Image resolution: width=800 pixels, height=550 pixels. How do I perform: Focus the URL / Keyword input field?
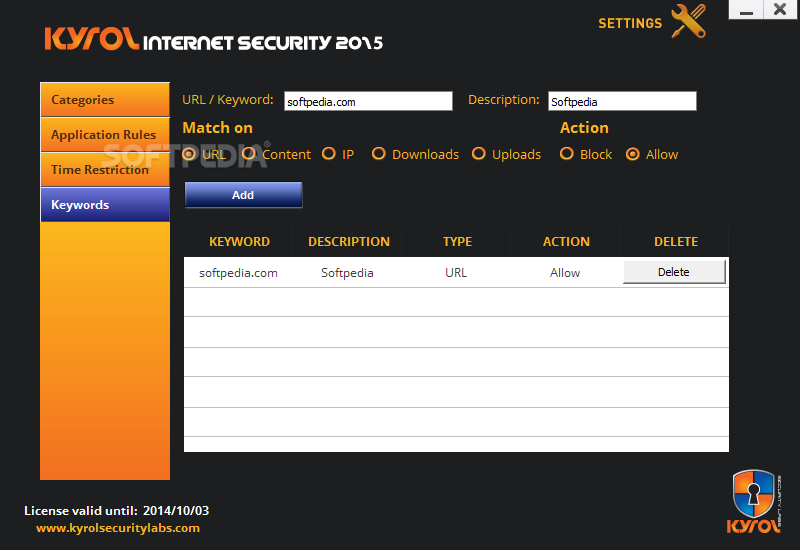tap(368, 101)
